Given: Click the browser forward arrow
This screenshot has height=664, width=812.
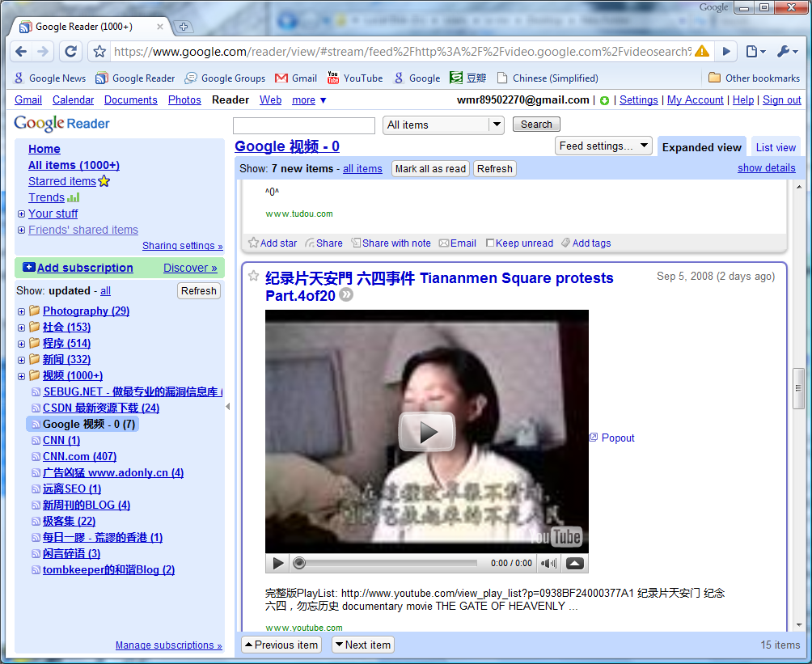Looking at the screenshot, I should click(x=43, y=51).
